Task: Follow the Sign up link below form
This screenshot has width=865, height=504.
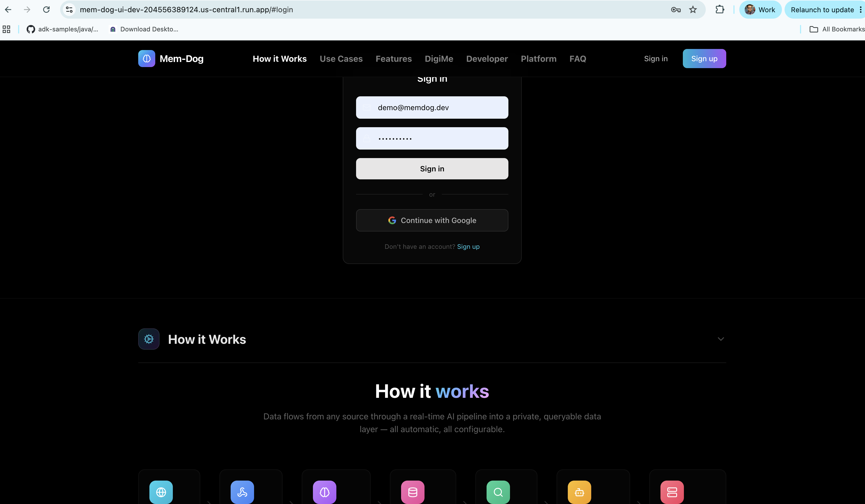Action: coord(468,247)
